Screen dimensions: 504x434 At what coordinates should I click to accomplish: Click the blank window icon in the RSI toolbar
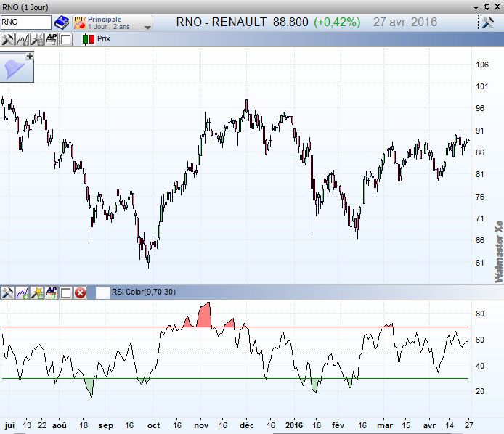(x=66, y=293)
